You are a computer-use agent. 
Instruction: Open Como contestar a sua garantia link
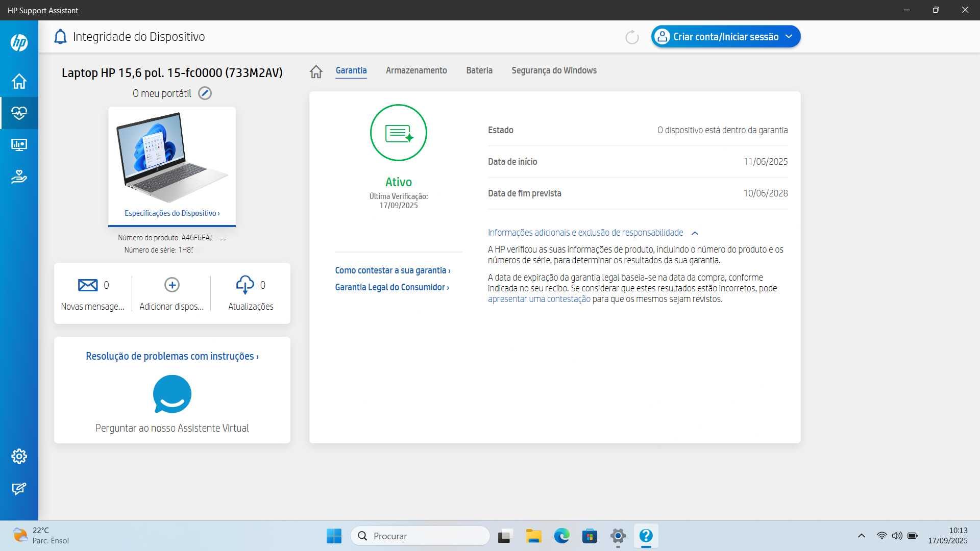point(393,270)
